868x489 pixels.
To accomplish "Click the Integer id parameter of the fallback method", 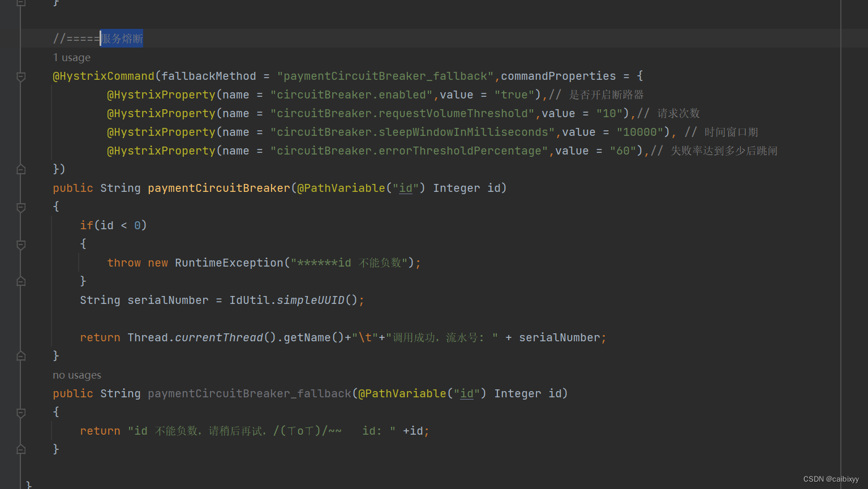I will click(528, 393).
